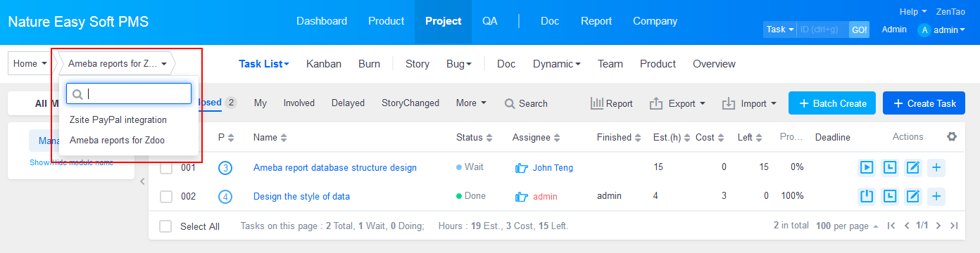Image resolution: width=980 pixels, height=253 pixels.
Task: Open the QA menu in top navigation
Action: (490, 21)
